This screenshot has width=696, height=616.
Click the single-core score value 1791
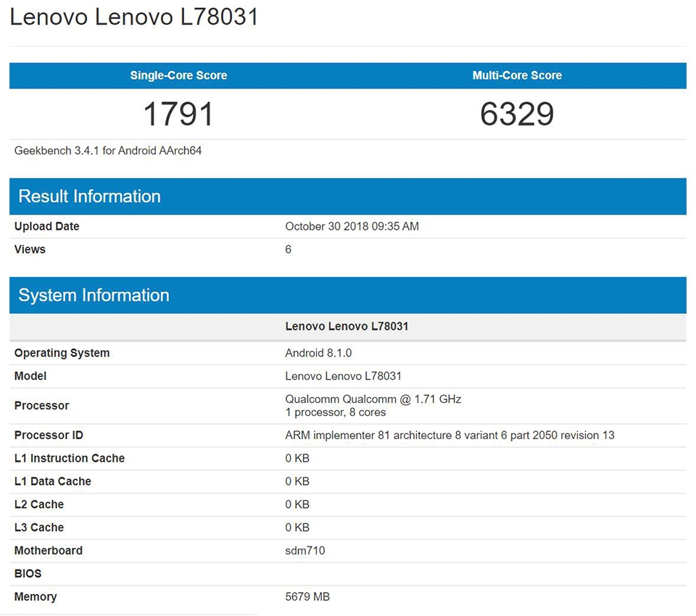(x=178, y=114)
